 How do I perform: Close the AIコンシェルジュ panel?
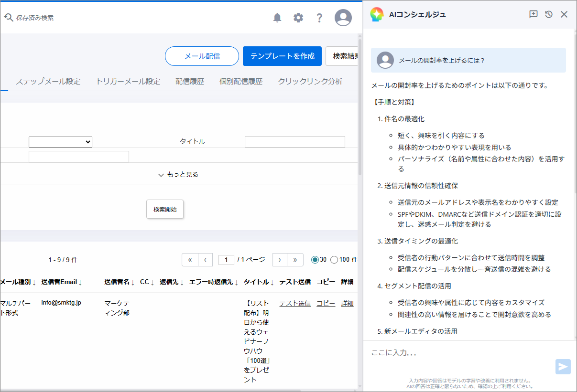[564, 14]
